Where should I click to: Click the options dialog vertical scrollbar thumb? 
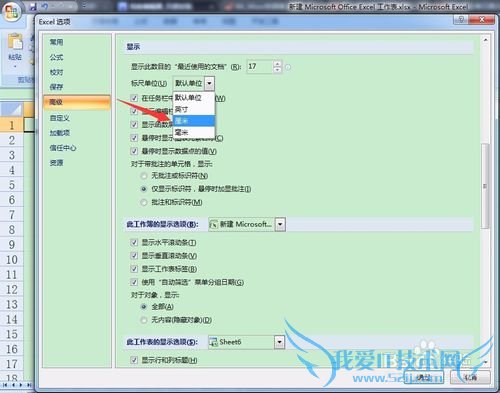coord(485,186)
